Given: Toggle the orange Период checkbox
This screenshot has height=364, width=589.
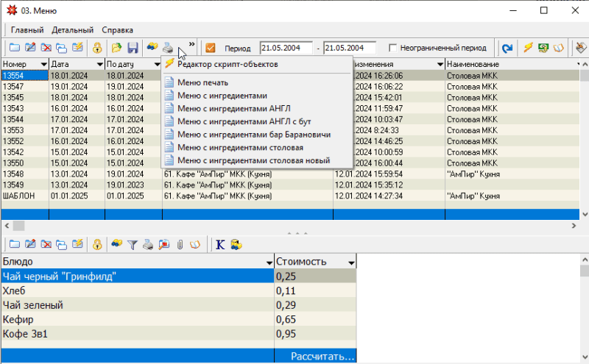Looking at the screenshot, I should coord(211,48).
